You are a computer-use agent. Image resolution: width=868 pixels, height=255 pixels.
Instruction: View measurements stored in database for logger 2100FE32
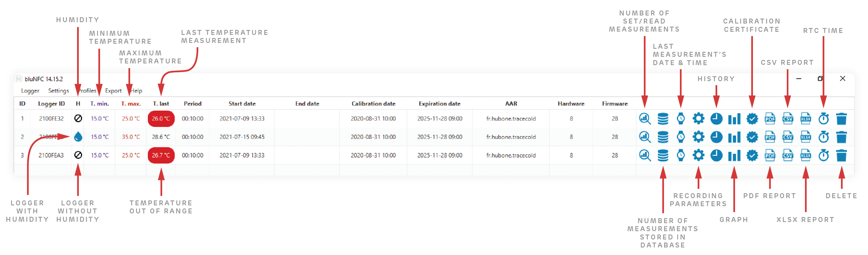point(663,119)
